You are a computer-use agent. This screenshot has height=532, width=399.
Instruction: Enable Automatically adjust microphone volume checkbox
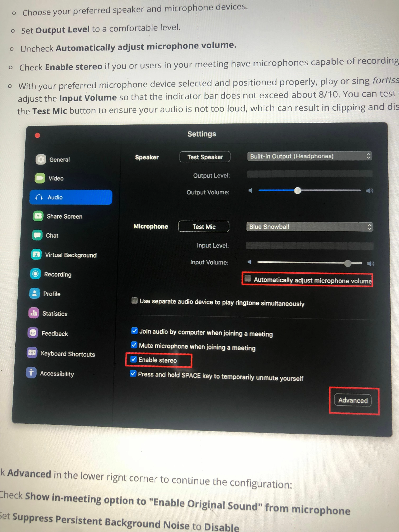(x=248, y=279)
